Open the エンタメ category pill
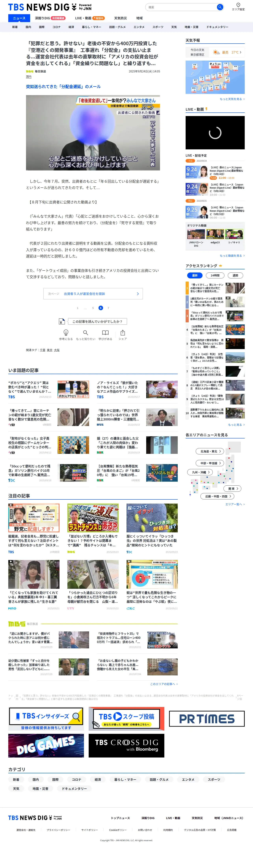The width and height of the screenshot is (253, 868). pyautogui.click(x=188, y=779)
